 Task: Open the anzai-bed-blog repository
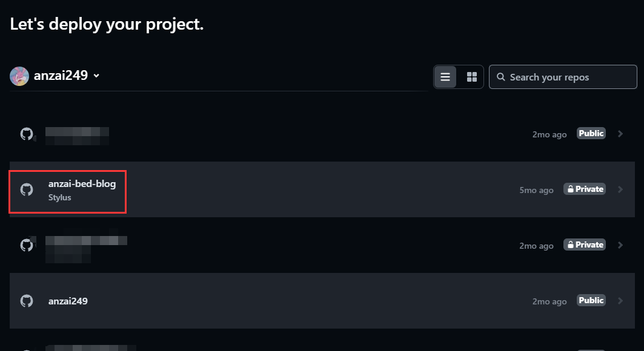pos(82,184)
